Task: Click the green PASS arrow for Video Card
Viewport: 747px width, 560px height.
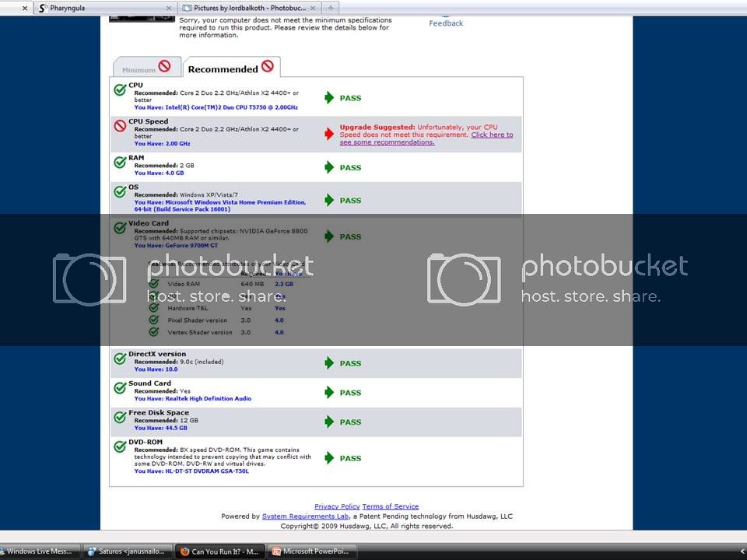Action: (x=329, y=236)
